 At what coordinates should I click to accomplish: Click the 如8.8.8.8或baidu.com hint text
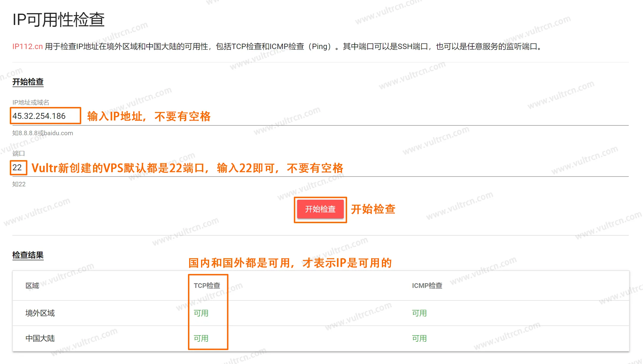coord(43,133)
